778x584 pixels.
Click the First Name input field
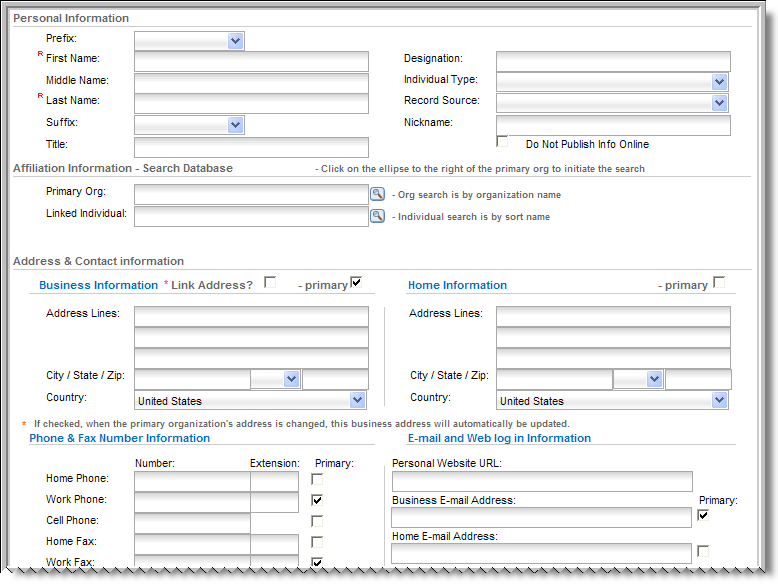252,62
